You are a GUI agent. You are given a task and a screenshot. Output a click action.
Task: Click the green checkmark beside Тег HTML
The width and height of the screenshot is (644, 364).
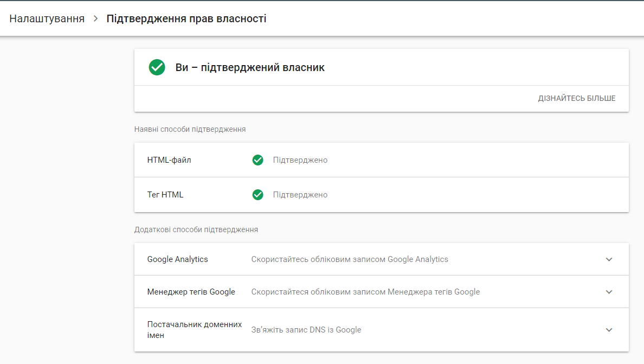pos(258,195)
